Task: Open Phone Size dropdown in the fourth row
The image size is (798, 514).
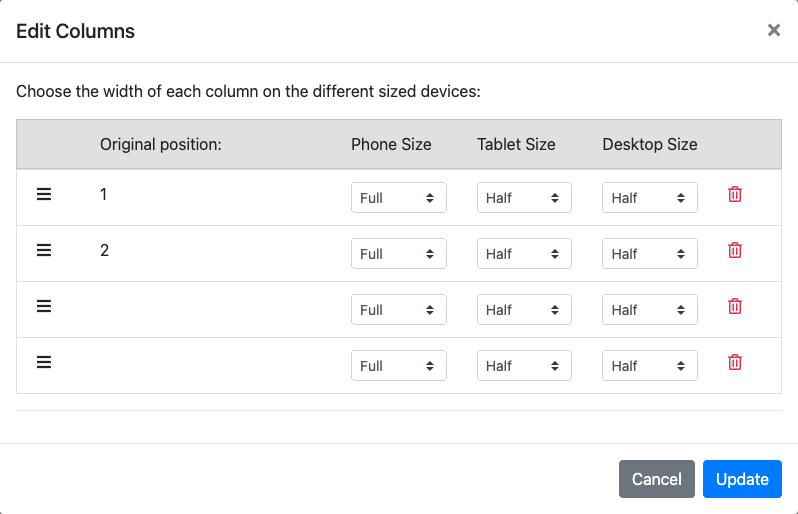Action: [x=398, y=366]
